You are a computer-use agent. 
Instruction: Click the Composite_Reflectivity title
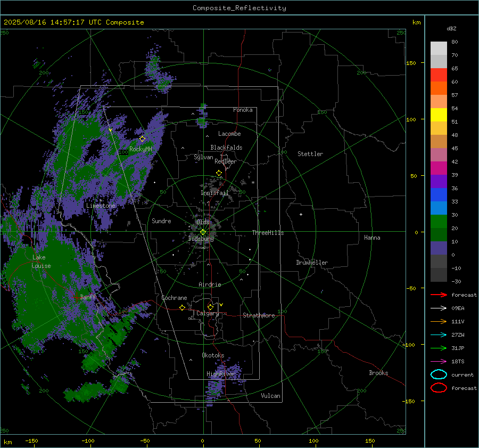239,8
